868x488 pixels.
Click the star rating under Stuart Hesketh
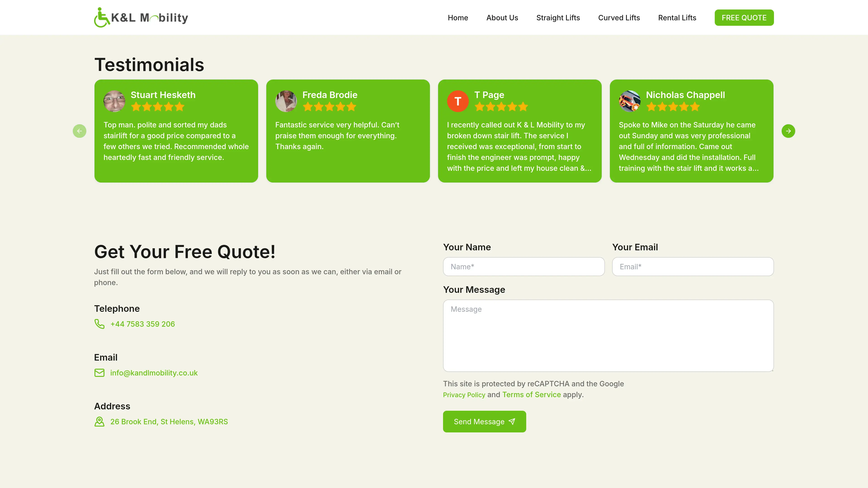[x=158, y=107]
